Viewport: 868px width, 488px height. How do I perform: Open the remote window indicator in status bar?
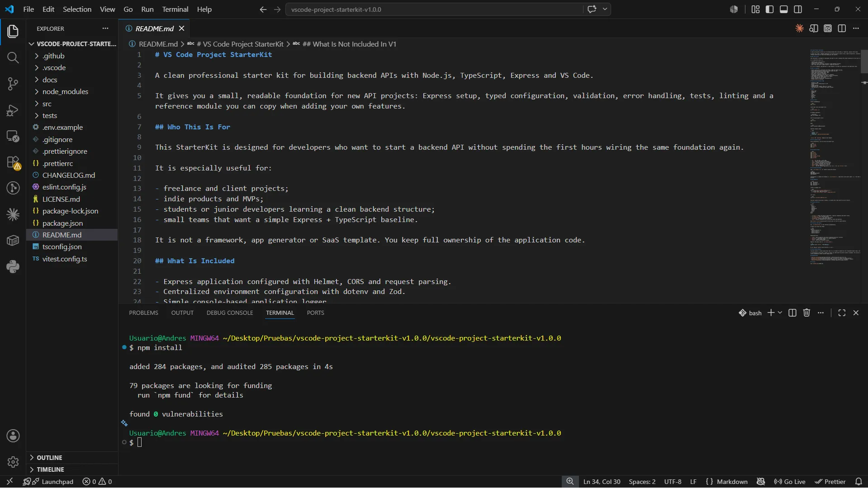pos(9,482)
